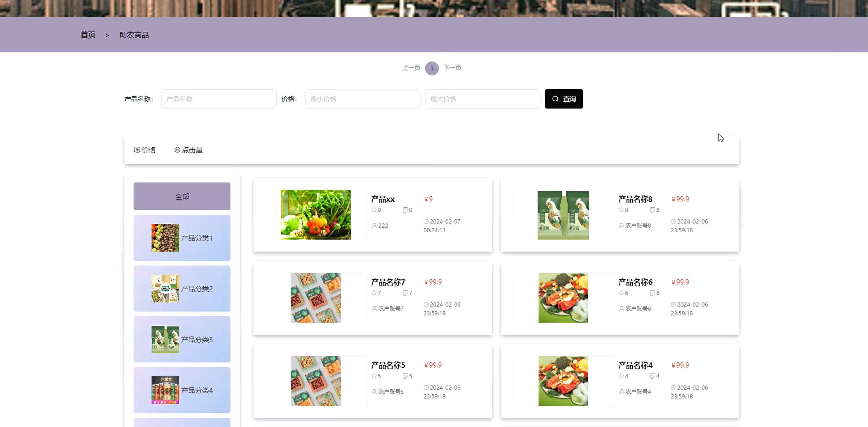The width and height of the screenshot is (868, 427).
Task: Click page number 1
Action: click(432, 69)
